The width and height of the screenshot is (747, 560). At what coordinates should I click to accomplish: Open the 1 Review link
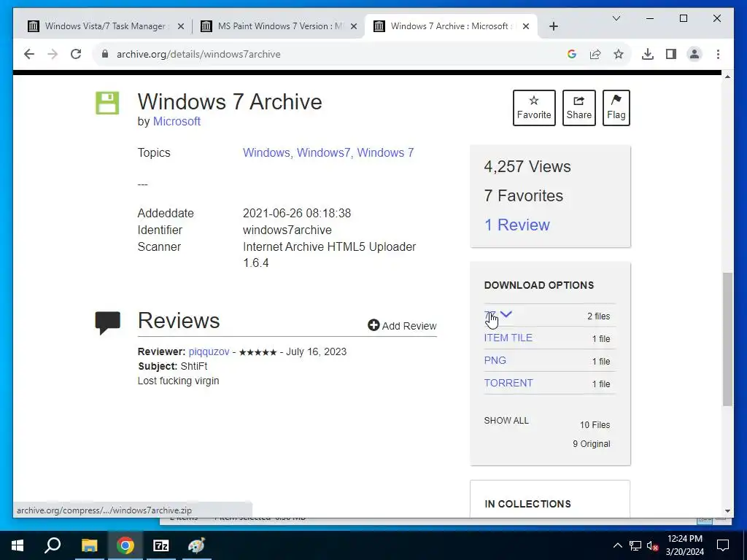pyautogui.click(x=517, y=225)
